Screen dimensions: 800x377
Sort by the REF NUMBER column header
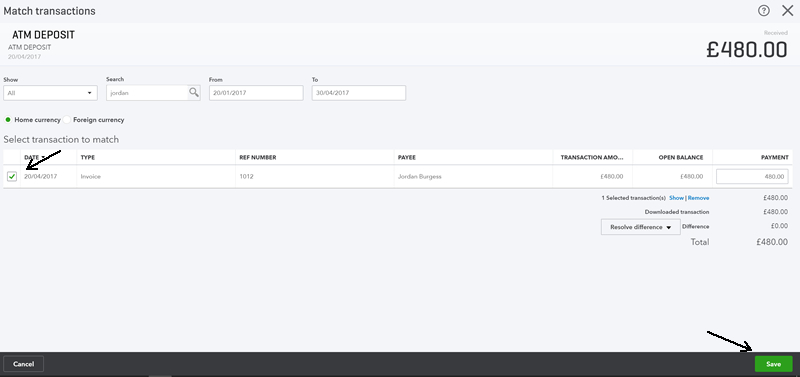coord(258,158)
